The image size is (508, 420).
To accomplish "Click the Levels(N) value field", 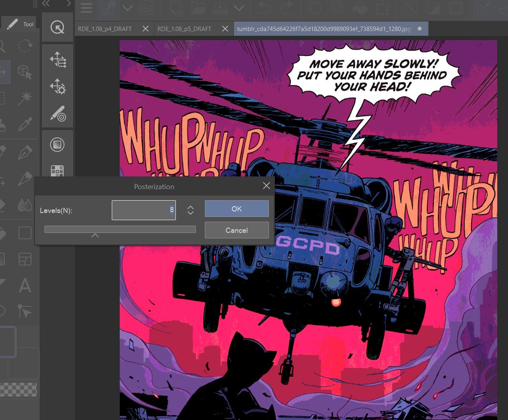I will pos(144,210).
